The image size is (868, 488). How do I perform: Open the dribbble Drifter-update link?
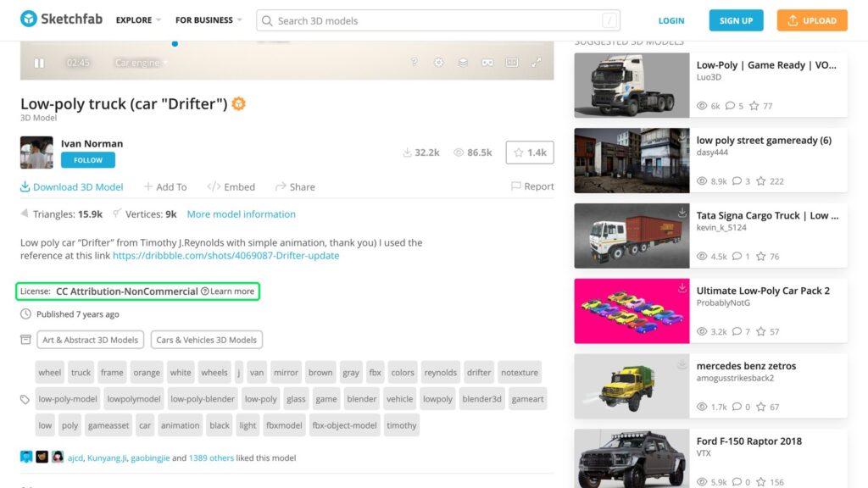225,256
